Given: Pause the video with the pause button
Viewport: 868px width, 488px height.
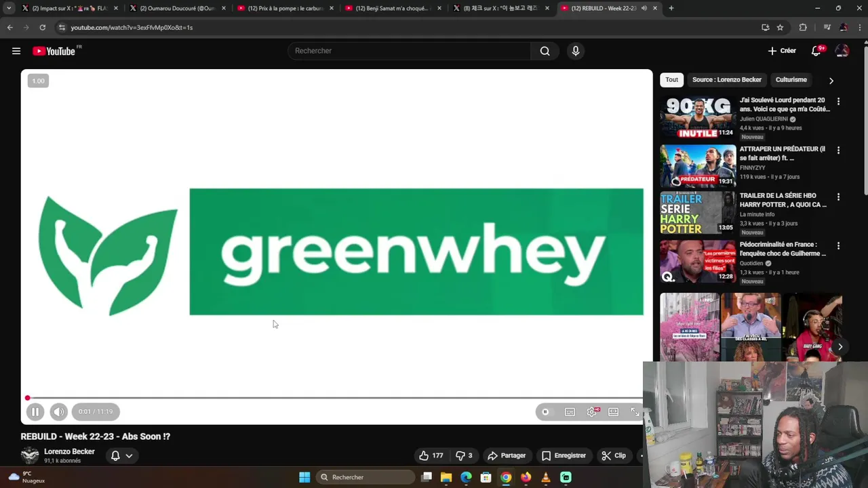Looking at the screenshot, I should pos(35,411).
